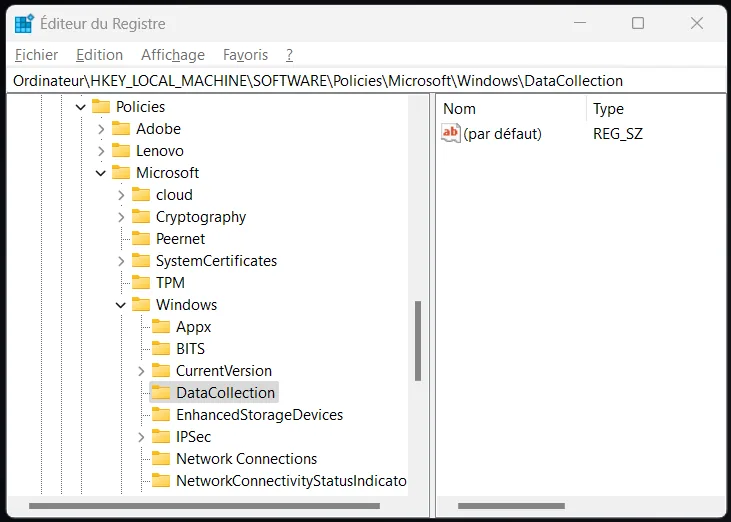This screenshot has height=522, width=731.
Task: Select the Microsoft key label
Action: click(x=167, y=173)
